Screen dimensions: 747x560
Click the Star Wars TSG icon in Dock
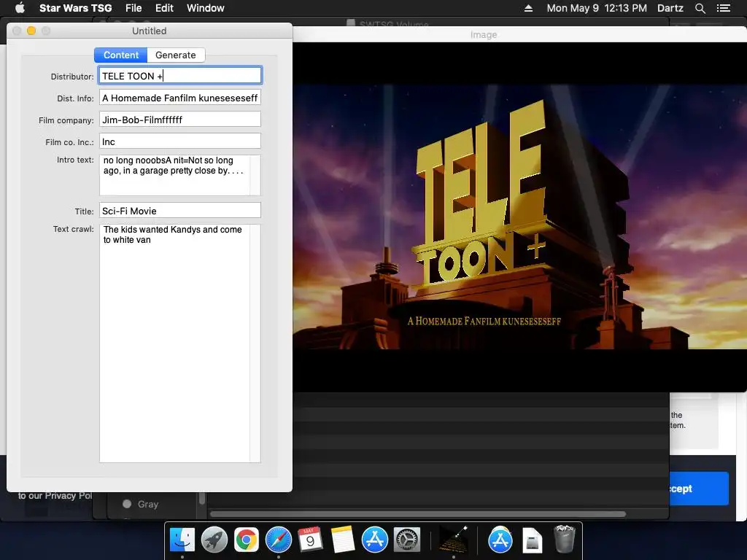coord(453,540)
